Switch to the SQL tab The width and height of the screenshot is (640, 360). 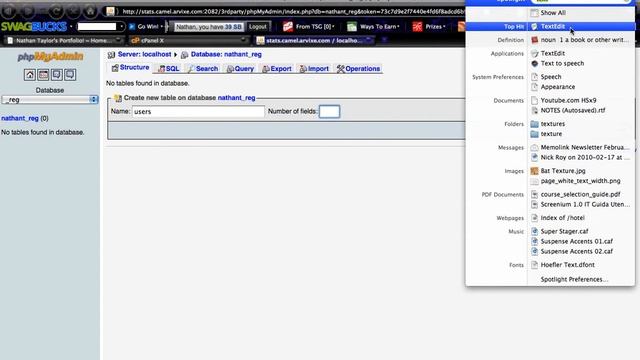click(x=169, y=69)
